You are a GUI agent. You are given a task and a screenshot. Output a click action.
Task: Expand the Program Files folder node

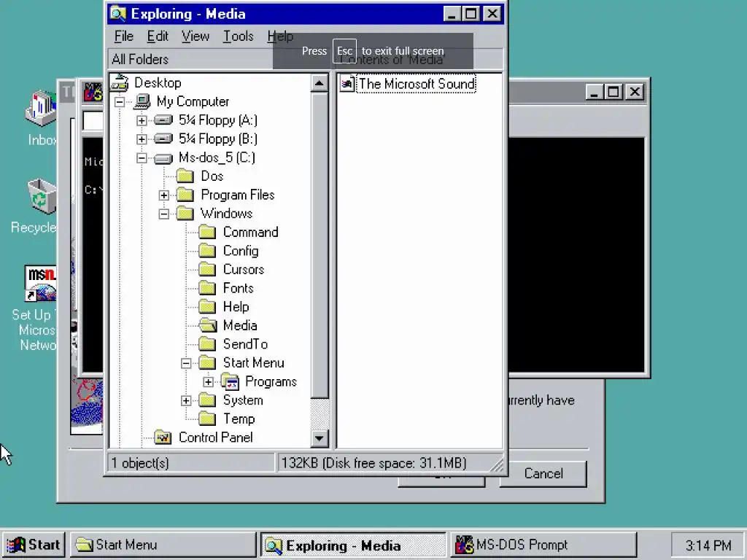coord(164,195)
